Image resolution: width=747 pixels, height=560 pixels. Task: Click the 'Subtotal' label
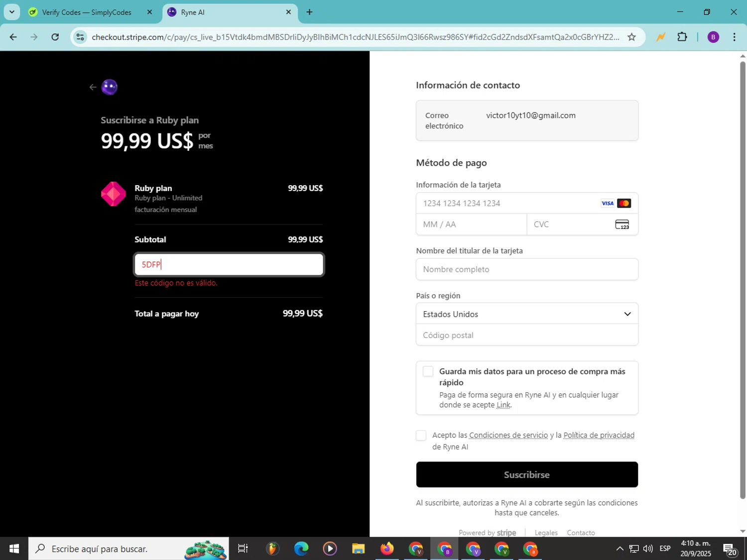(x=150, y=239)
